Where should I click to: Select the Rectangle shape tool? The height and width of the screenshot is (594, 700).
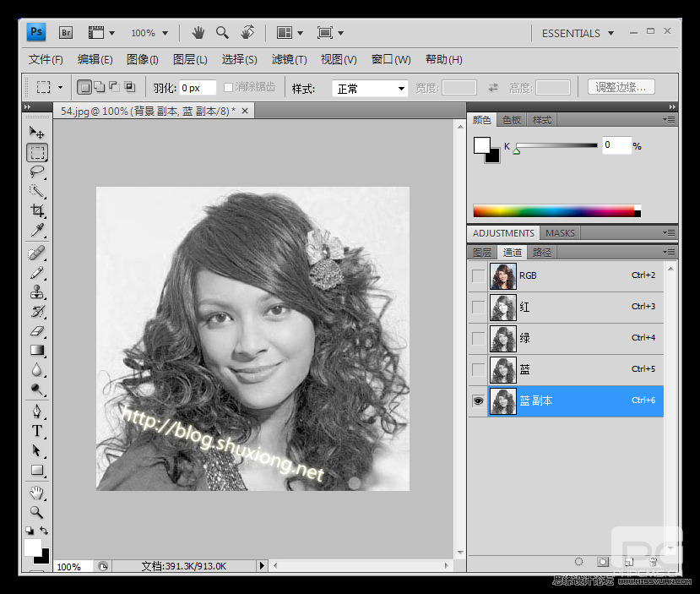click(x=37, y=471)
